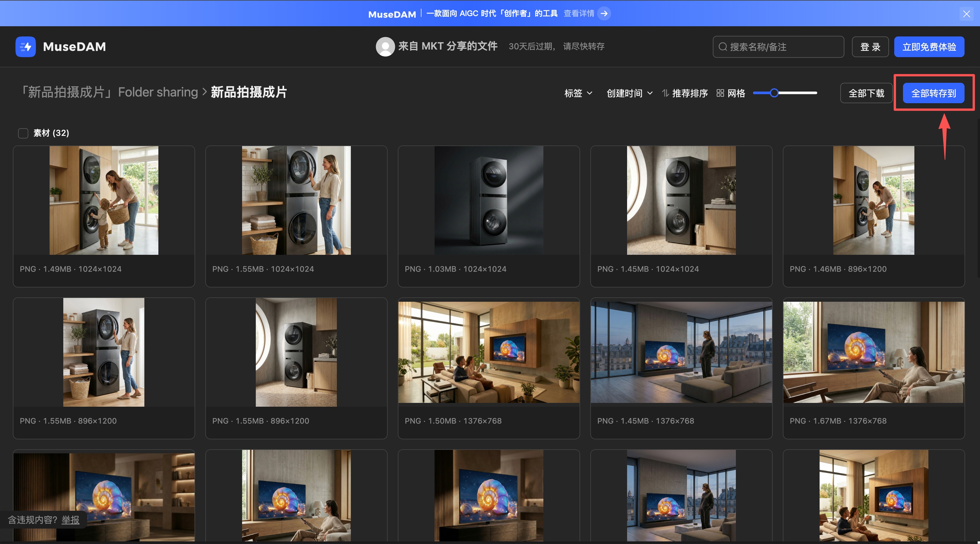Click the 全部转存到 button
This screenshot has width=980, height=544.
[x=933, y=93]
